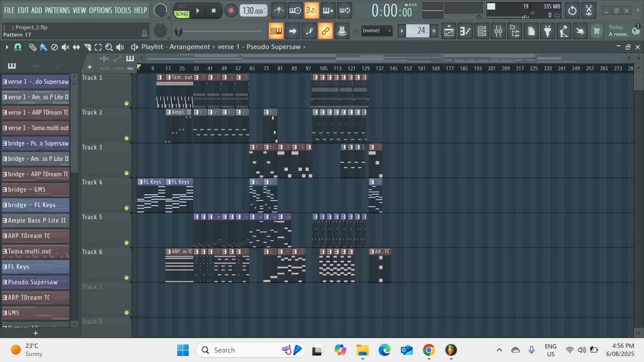Select the playlist Select tool
This screenshot has width=644, height=362.
[x=98, y=47]
